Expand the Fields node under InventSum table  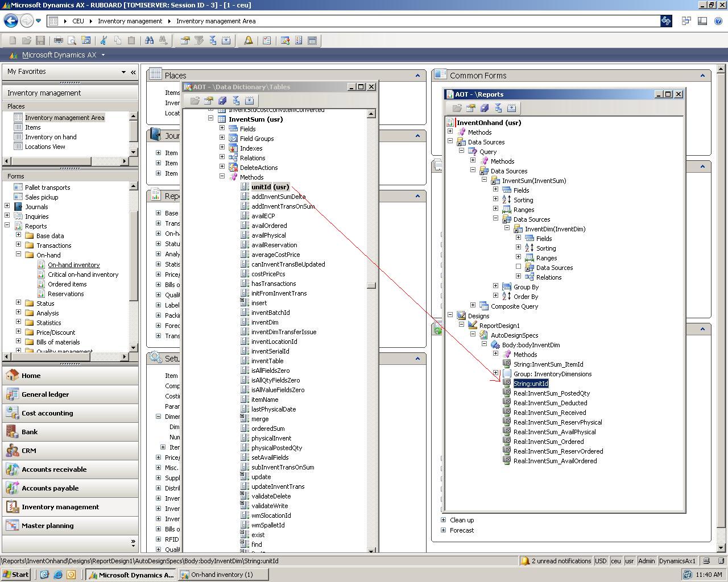pyautogui.click(x=222, y=128)
